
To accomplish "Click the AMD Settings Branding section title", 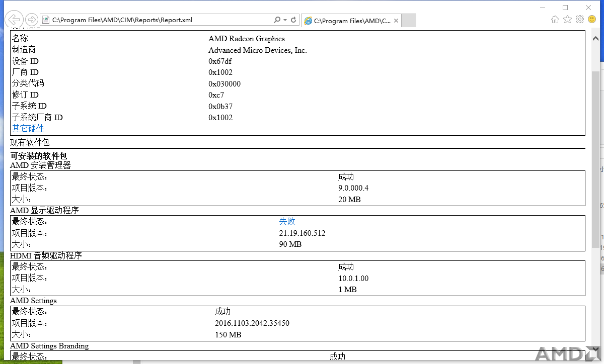I will tap(50, 346).
